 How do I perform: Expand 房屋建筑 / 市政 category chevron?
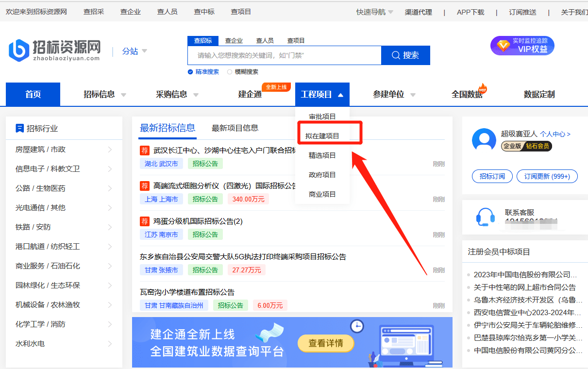pos(109,150)
